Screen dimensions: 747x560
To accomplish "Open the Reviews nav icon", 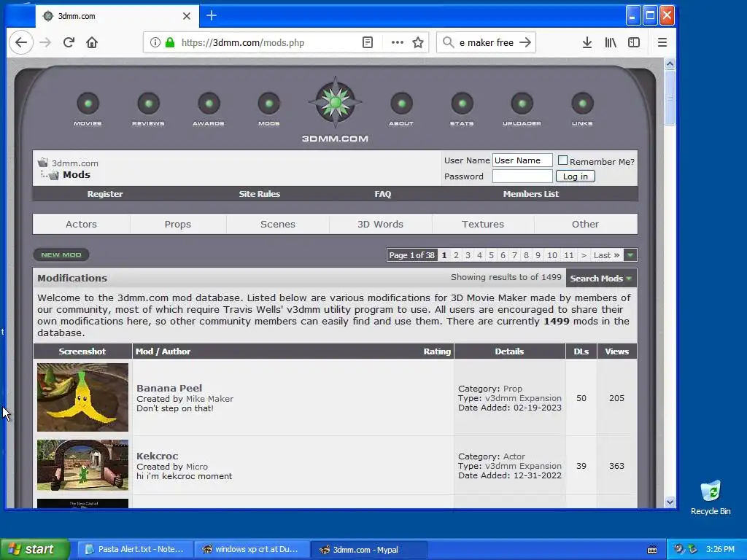I will 148,104.
